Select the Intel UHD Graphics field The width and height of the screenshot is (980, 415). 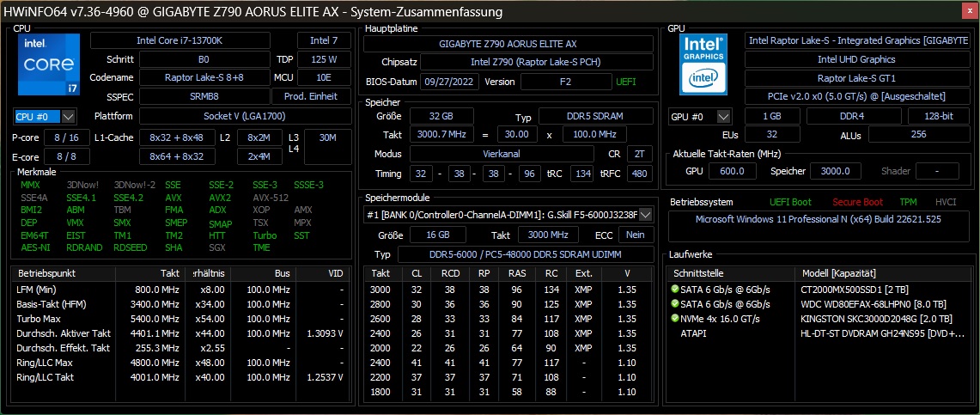point(857,60)
